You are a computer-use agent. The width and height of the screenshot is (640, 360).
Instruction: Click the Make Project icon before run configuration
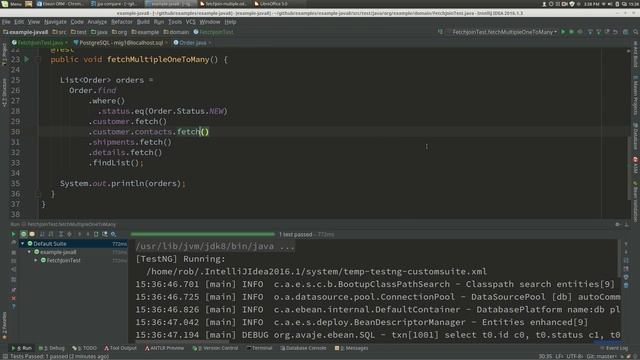[x=440, y=32]
